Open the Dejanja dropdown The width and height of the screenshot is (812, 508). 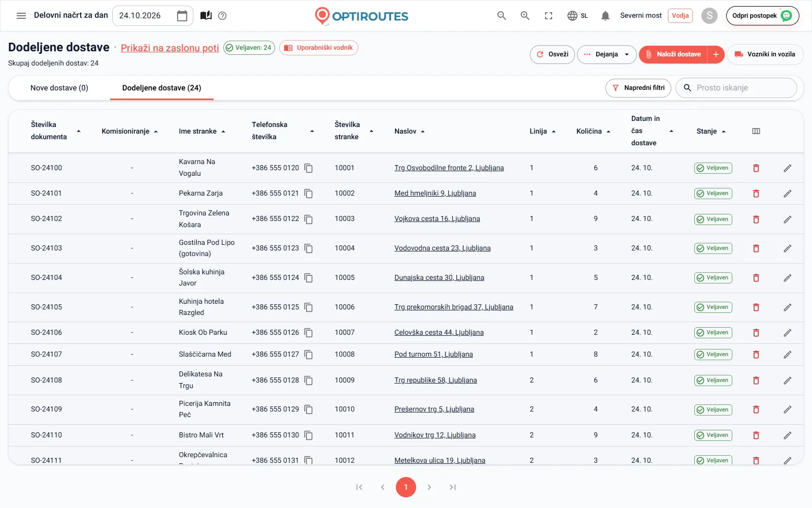(x=606, y=54)
